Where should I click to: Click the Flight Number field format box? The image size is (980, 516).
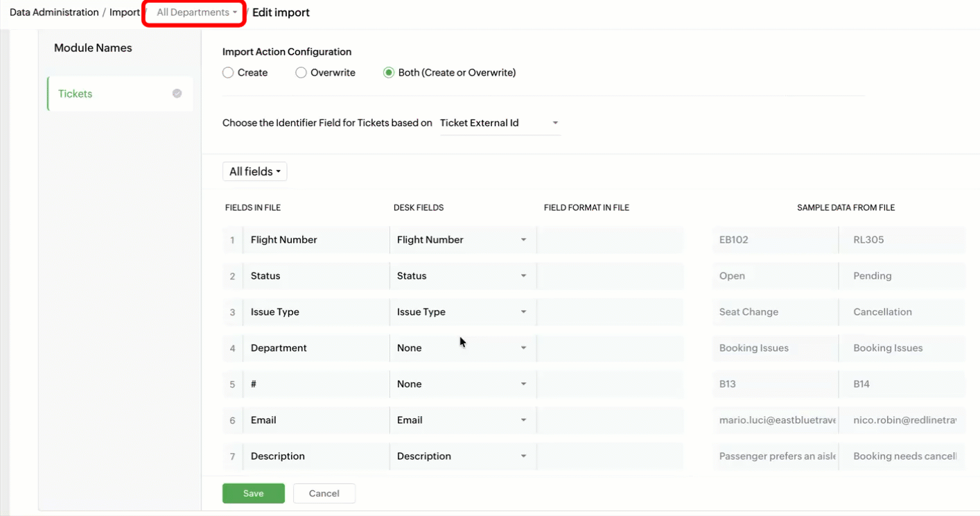click(610, 240)
